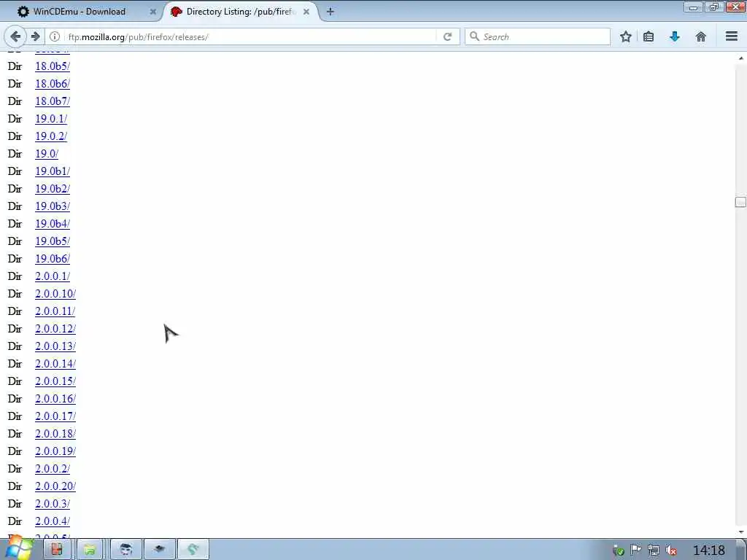Open the 19.0/ directory link
This screenshot has height=560, width=747.
click(x=47, y=154)
